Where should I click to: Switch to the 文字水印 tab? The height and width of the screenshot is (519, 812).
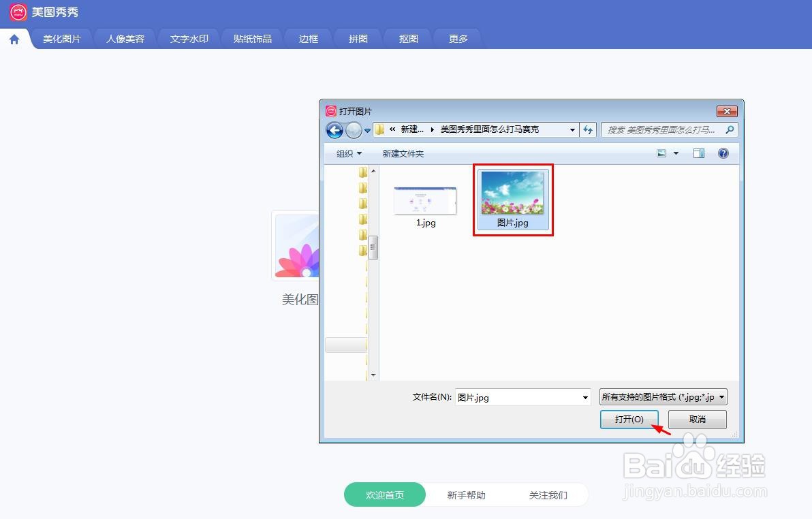[x=189, y=39]
